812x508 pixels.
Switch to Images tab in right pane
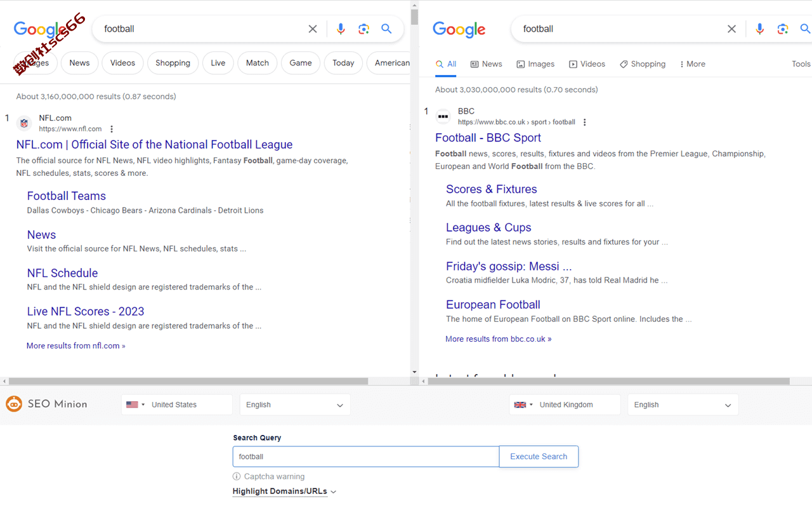point(535,64)
